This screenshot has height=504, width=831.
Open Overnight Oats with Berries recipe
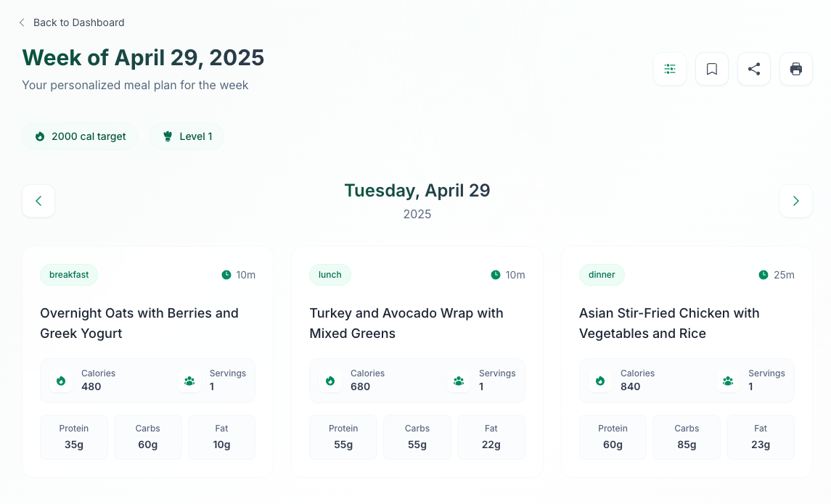point(139,323)
